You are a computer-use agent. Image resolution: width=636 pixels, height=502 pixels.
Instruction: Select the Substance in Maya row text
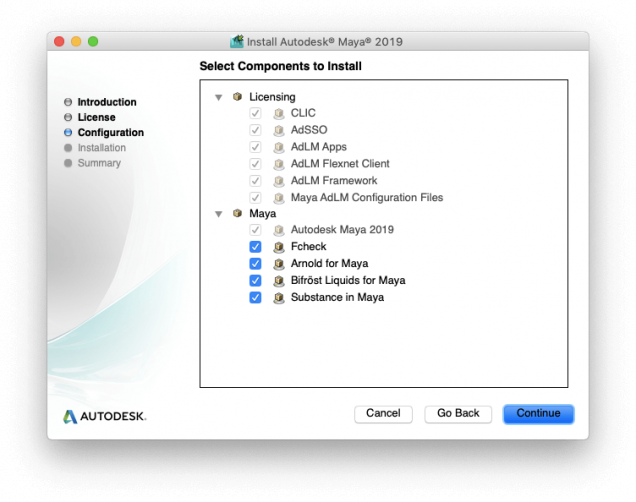point(337,297)
